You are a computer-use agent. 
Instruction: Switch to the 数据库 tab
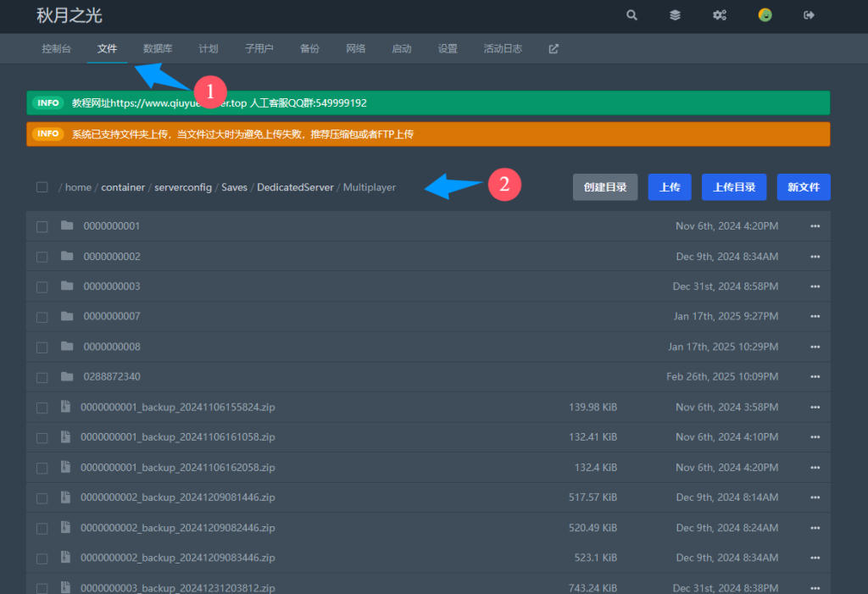tap(159, 49)
